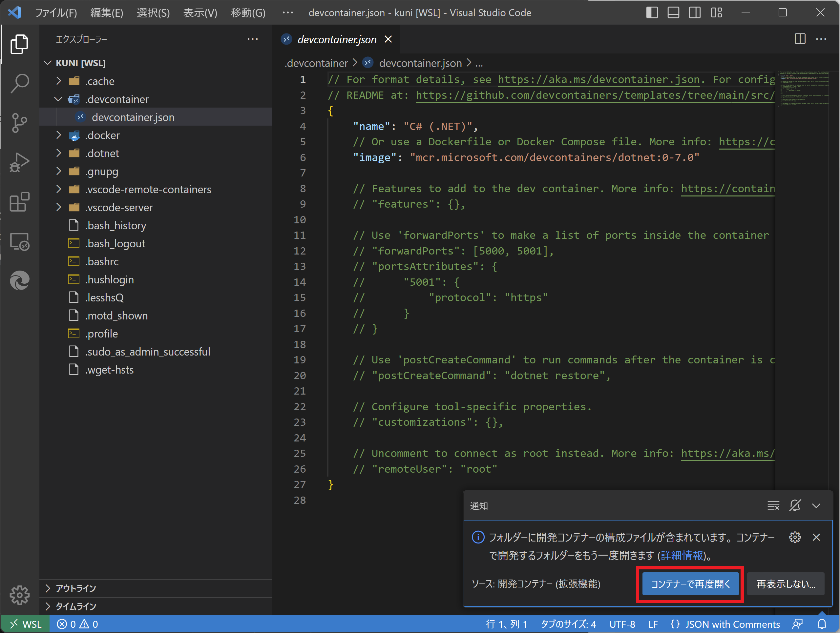Clear all notifications
The image size is (840, 633).
(773, 505)
